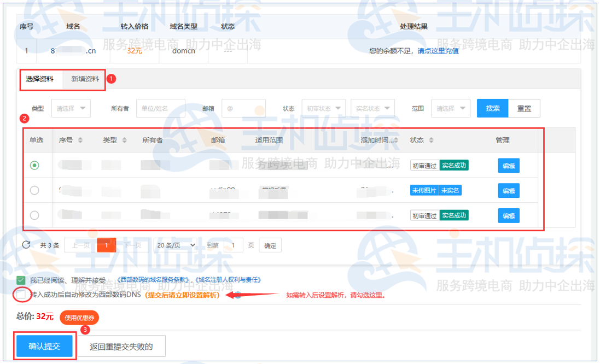Click the 重置 reset button
This screenshot has width=600, height=364.
(x=524, y=108)
